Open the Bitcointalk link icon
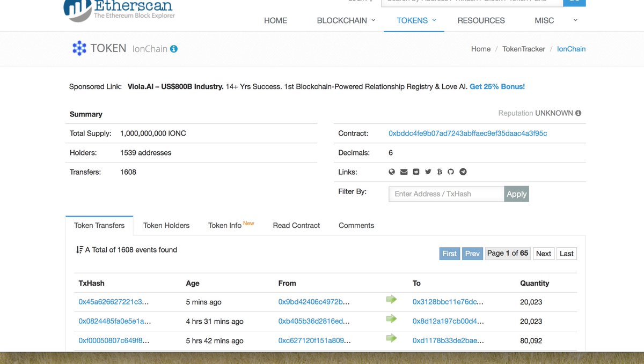This screenshot has width=644, height=364. pos(440,172)
